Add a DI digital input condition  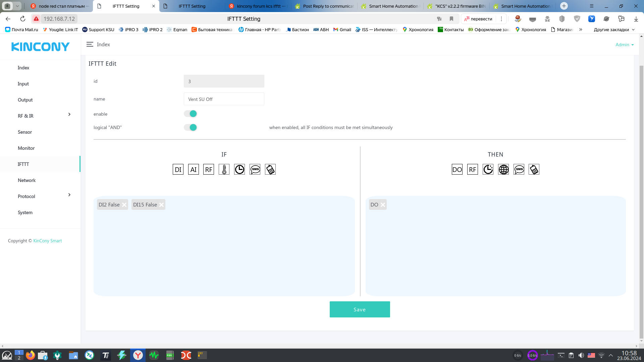(x=178, y=169)
